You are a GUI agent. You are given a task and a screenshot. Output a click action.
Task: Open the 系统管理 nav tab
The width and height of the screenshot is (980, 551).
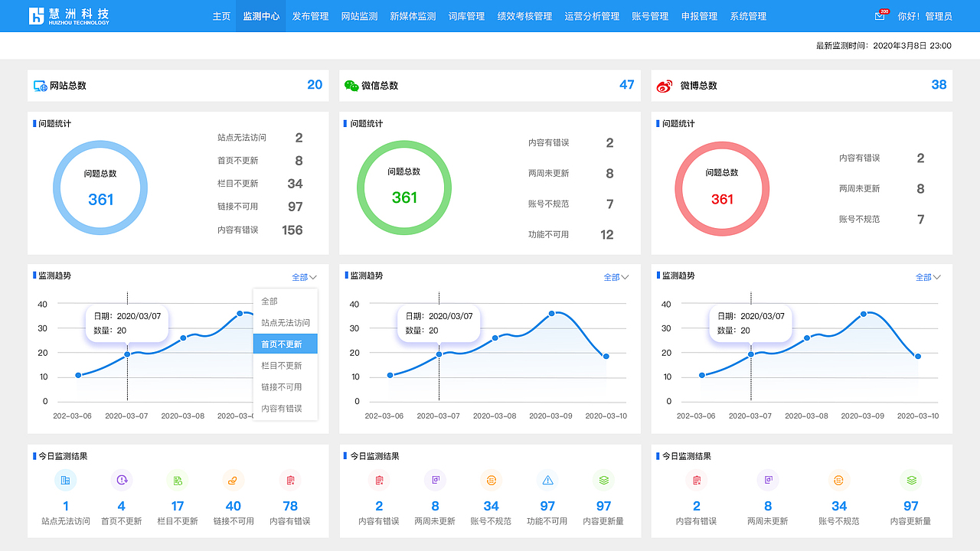click(x=748, y=16)
